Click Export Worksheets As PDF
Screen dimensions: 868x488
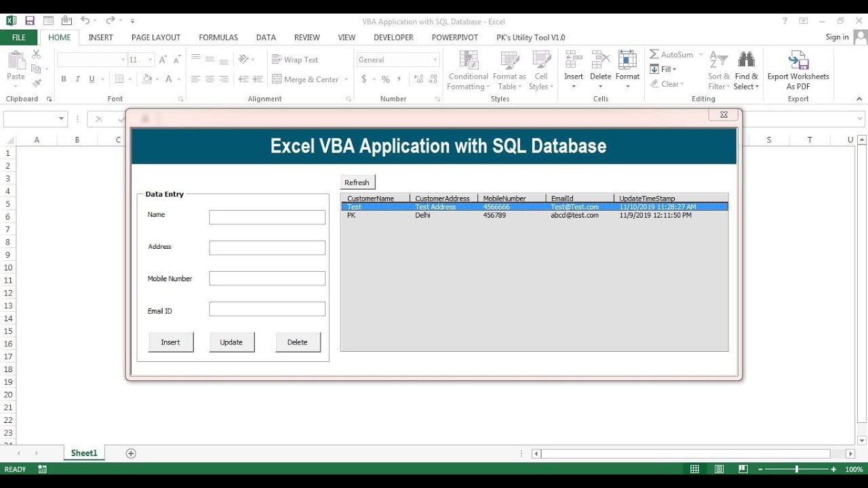798,68
